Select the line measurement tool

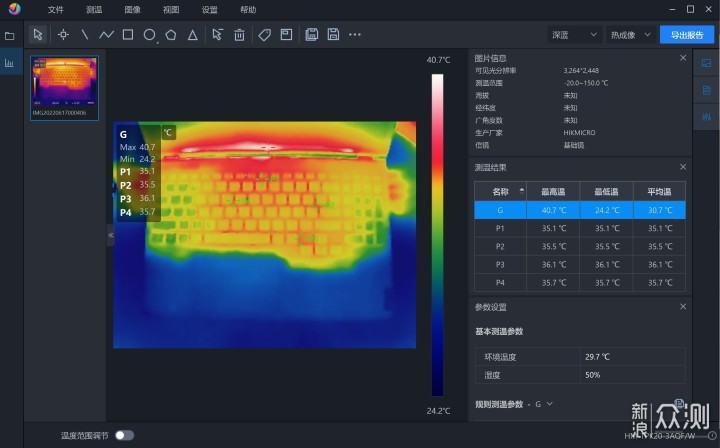pyautogui.click(x=85, y=34)
